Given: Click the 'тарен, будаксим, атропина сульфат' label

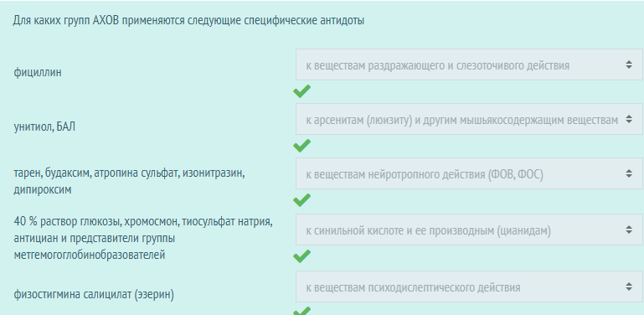Looking at the screenshot, I should (129, 181).
